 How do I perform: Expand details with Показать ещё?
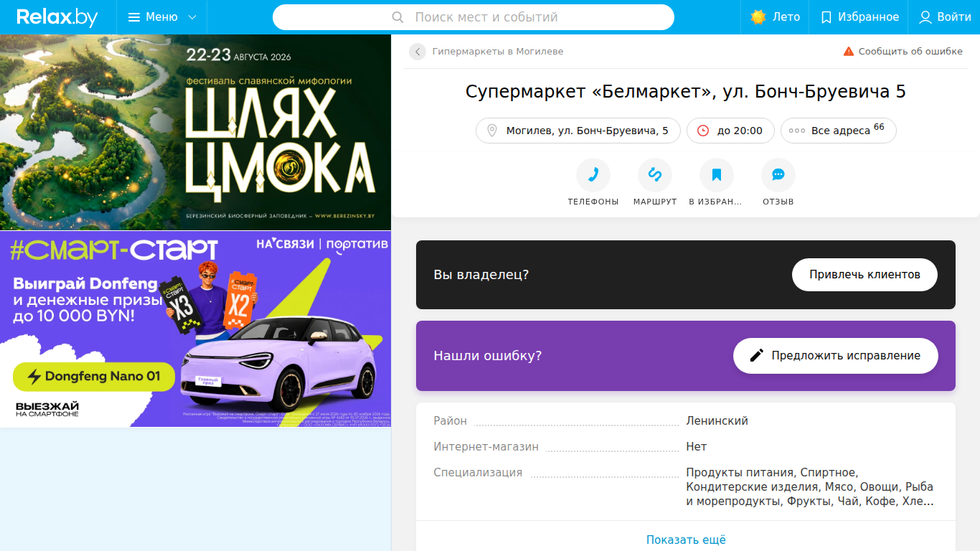(686, 540)
